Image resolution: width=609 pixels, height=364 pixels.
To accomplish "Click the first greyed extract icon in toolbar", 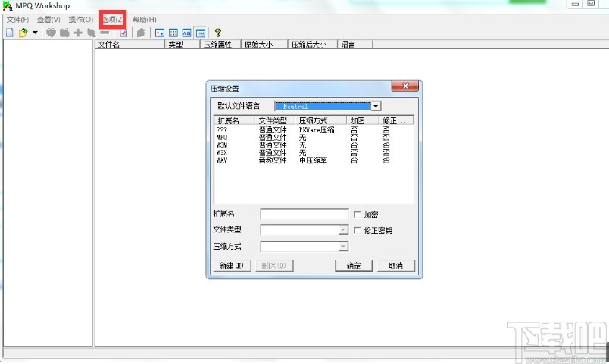I will click(51, 33).
